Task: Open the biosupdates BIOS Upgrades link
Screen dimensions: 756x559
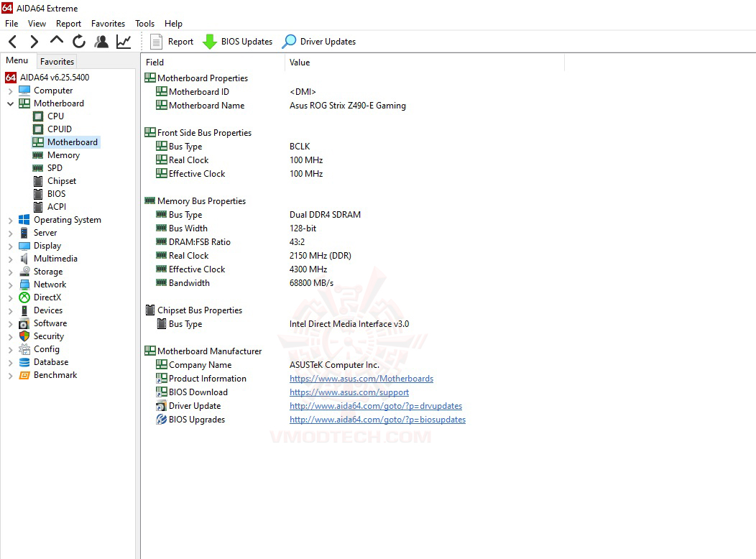Action: point(377,420)
